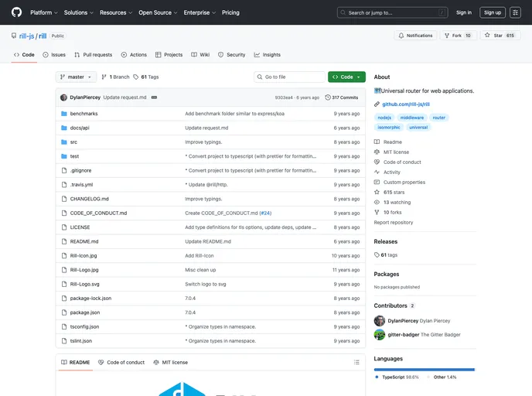
Task: Click the nodejs topic tag
Action: [x=384, y=118]
